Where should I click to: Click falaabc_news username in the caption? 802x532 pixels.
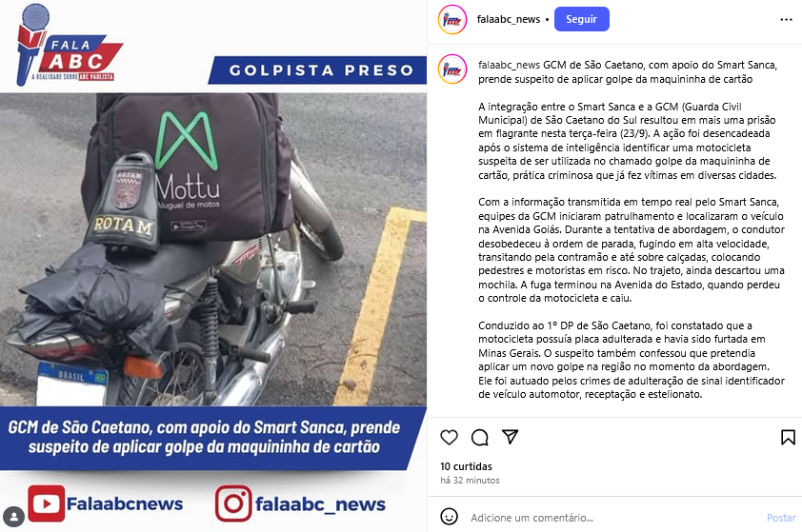(x=509, y=65)
